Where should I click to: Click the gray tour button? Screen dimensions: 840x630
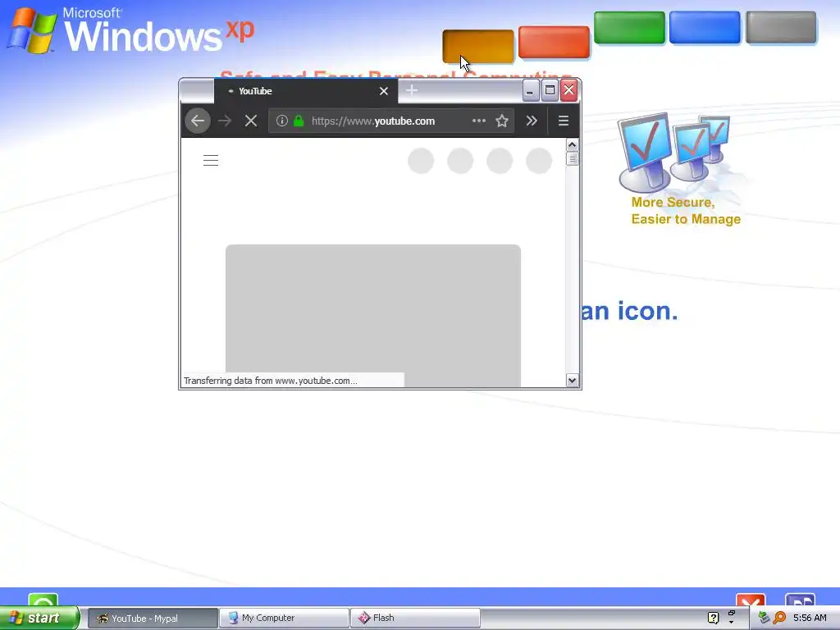pos(781,27)
